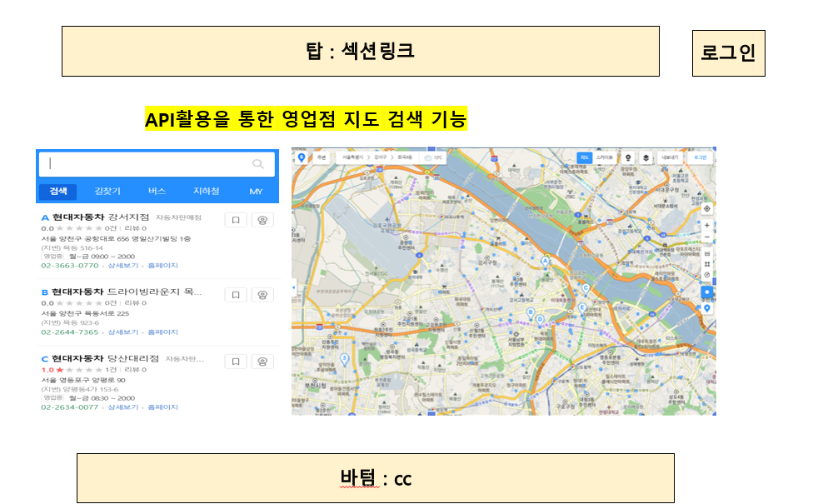The height and width of the screenshot is (504, 813).
Task: Select the 검색 tab
Action: (58, 192)
